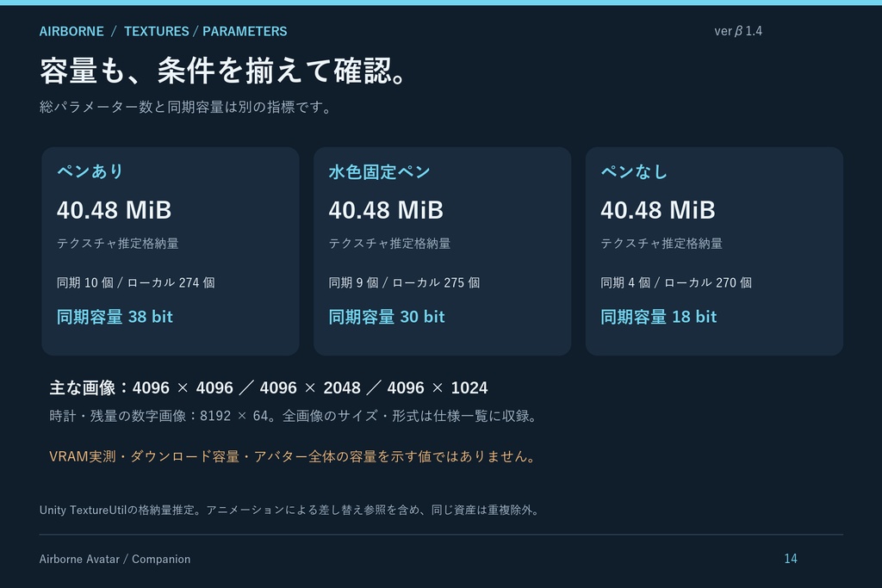Viewport: 882px width, 588px height.
Task: Click the PARAMETERS breadcrumb text
Action: click(245, 32)
